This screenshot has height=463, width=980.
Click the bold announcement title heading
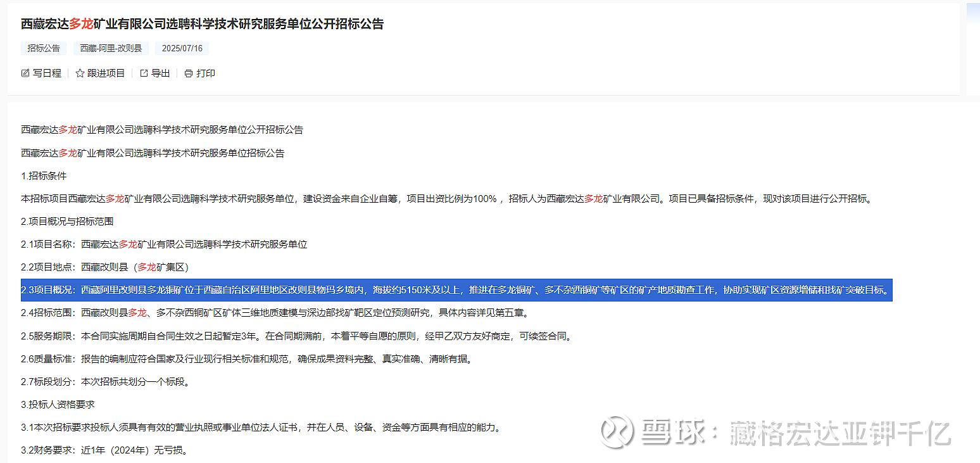coord(203,24)
